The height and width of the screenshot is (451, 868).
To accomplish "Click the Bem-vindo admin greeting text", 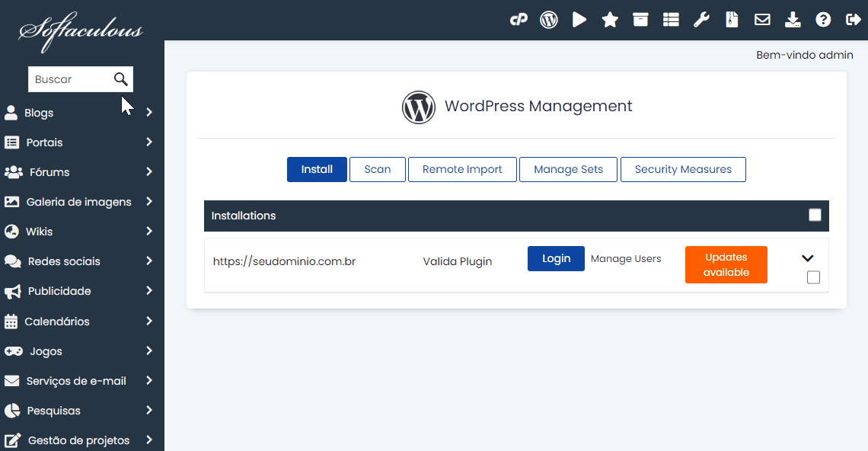I will [804, 55].
